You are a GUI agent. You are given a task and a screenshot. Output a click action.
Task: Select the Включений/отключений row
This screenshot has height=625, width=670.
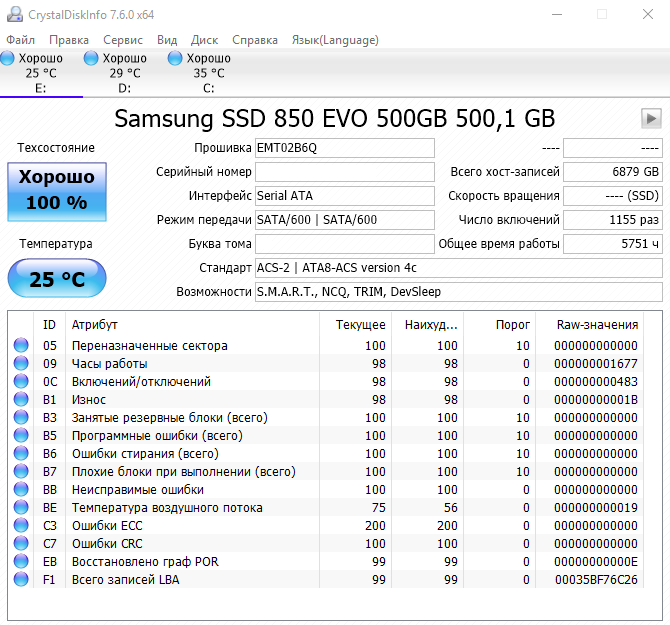pyautogui.click(x=326, y=381)
